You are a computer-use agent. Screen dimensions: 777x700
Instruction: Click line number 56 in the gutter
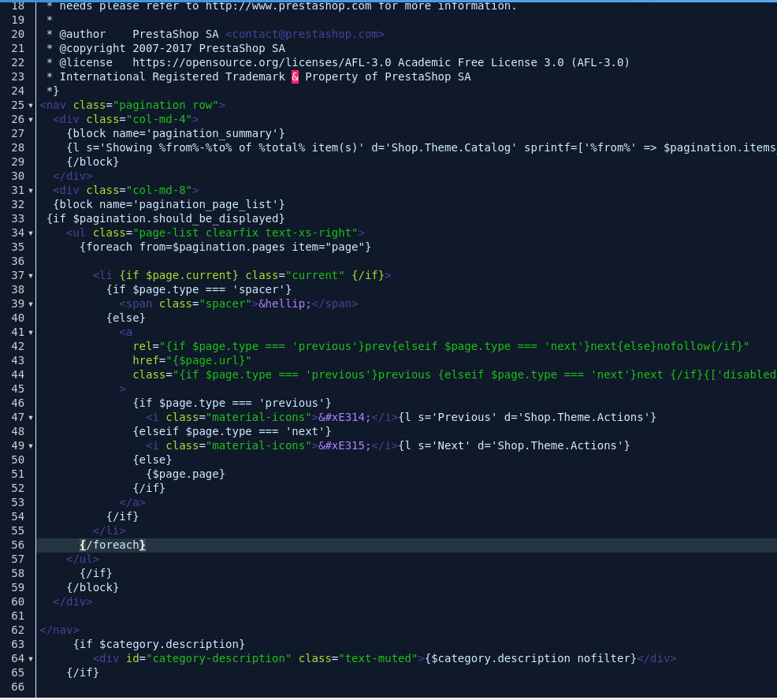tap(18, 545)
